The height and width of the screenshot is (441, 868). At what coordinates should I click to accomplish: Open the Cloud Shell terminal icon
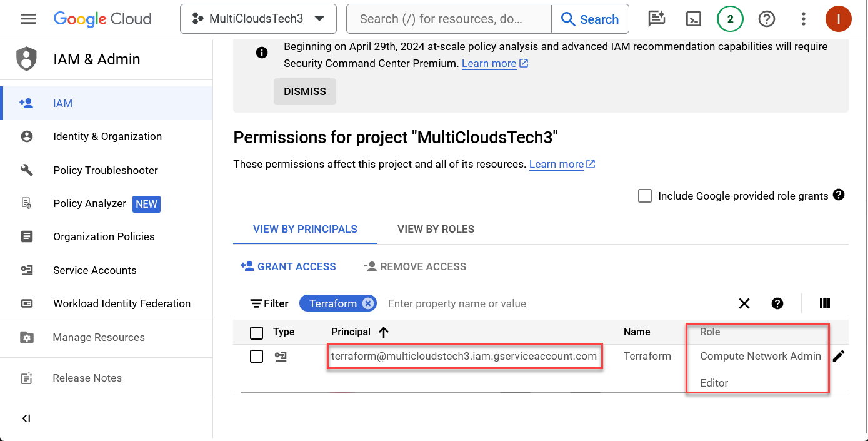coord(693,19)
